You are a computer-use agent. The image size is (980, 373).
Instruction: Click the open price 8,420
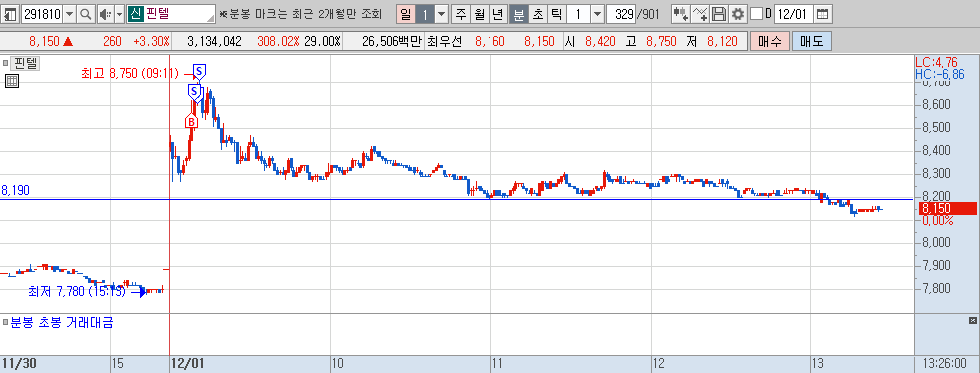(x=599, y=42)
